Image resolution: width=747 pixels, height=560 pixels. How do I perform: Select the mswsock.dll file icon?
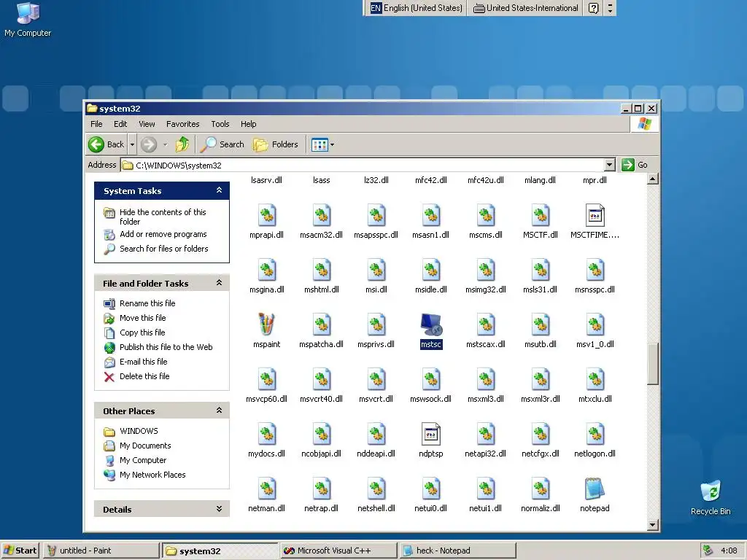click(x=431, y=379)
